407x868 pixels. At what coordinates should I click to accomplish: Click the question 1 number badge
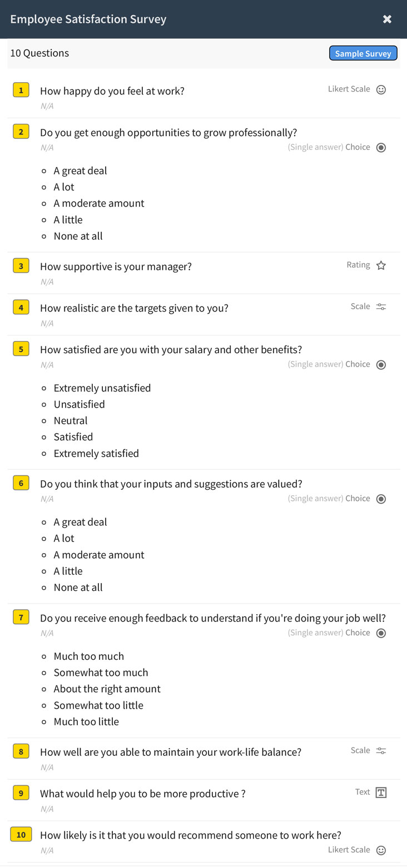point(21,89)
